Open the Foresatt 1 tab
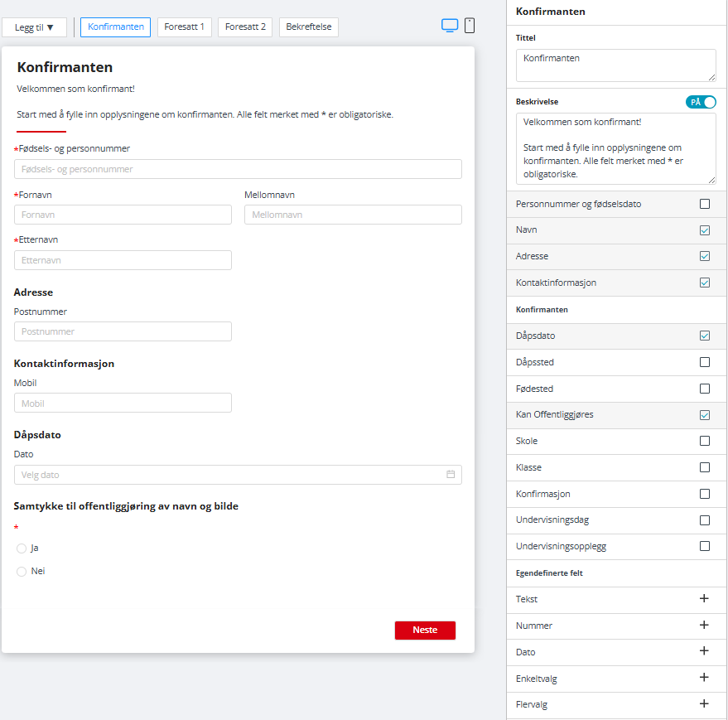This screenshot has height=720, width=728. click(184, 27)
